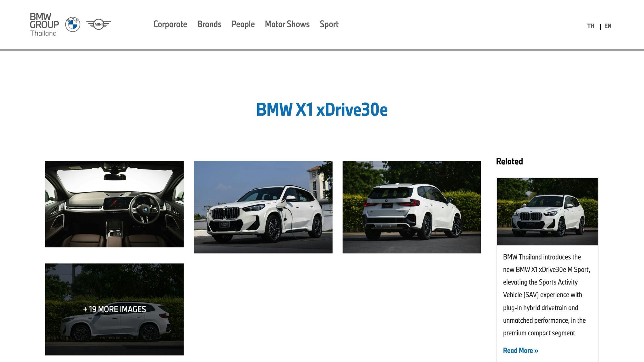Click the separator between TH and EN
Screen dimensions: 644x362
pyautogui.click(x=600, y=26)
